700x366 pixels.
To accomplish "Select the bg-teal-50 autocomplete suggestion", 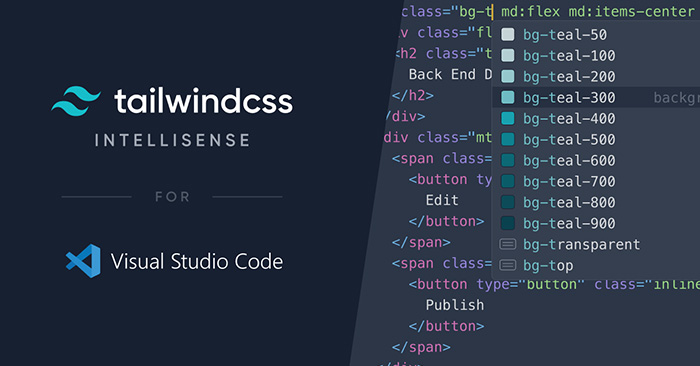I will click(596, 34).
